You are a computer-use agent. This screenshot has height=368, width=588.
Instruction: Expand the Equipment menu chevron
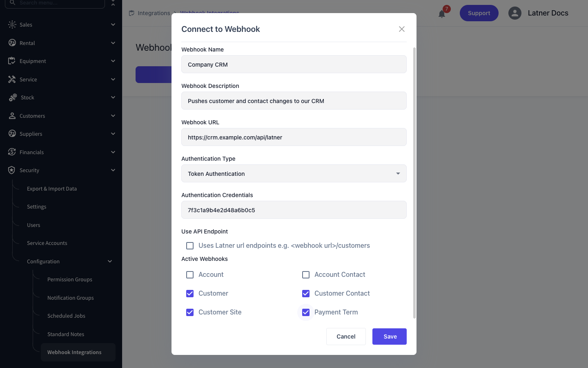[113, 61]
